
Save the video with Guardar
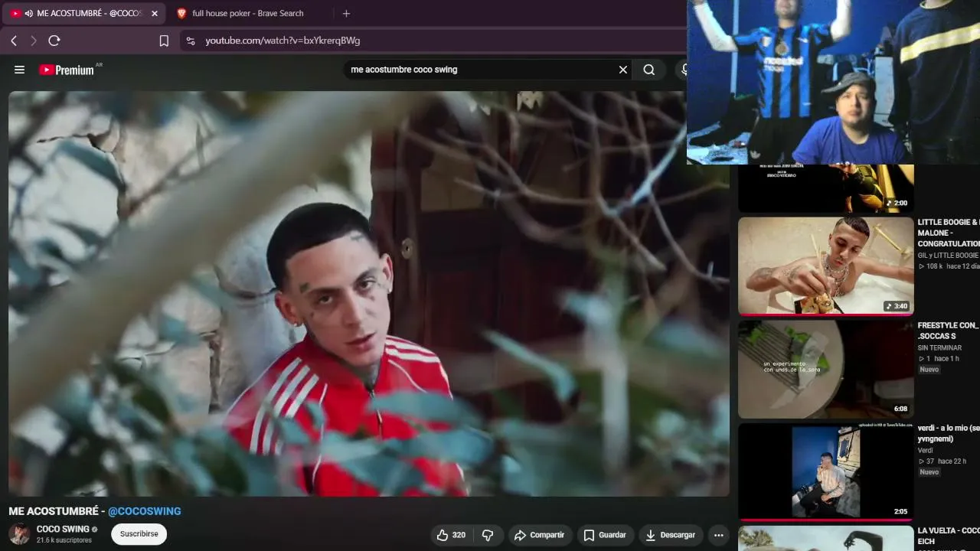tap(605, 535)
